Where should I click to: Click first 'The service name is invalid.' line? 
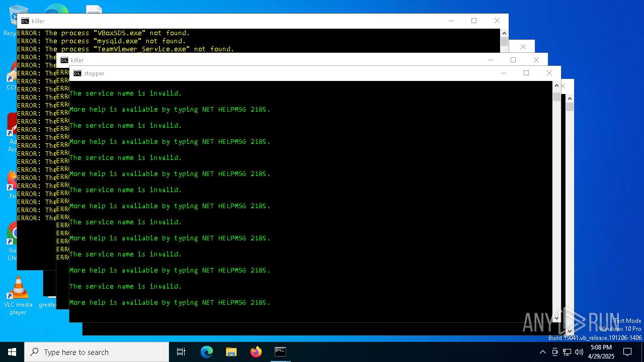pos(125,94)
